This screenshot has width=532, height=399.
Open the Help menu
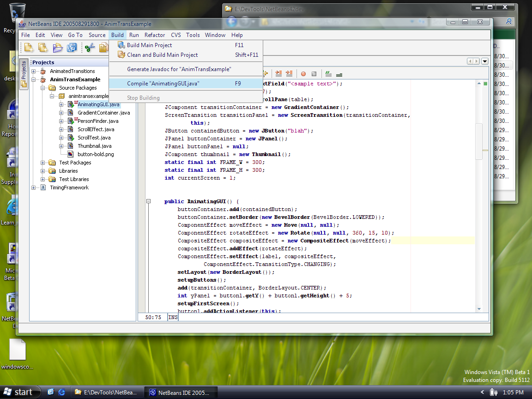(x=237, y=35)
